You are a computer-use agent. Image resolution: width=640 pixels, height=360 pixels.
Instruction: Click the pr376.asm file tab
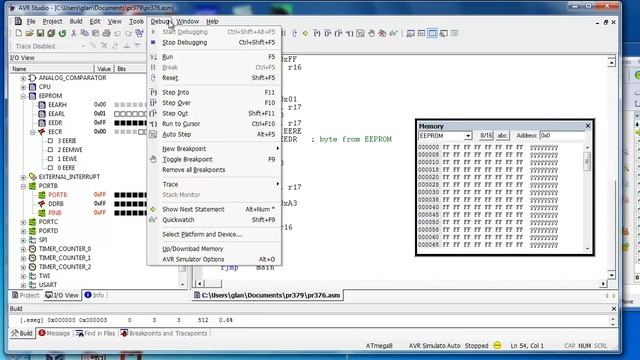tap(267, 295)
